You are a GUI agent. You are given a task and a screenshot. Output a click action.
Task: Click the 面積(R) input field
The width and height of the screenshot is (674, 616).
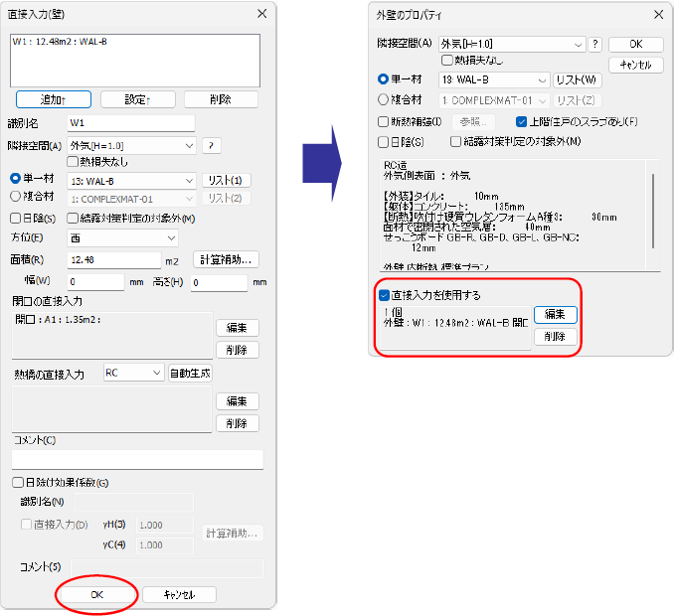click(114, 260)
